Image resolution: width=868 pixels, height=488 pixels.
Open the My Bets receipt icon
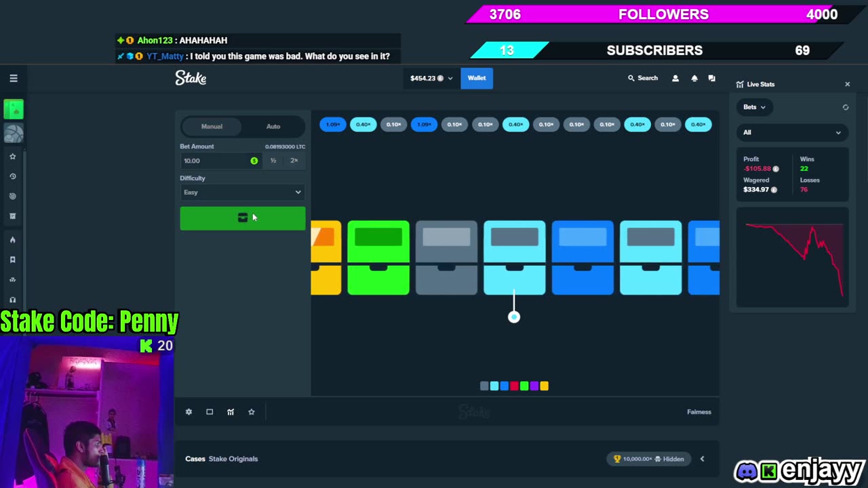(12, 216)
